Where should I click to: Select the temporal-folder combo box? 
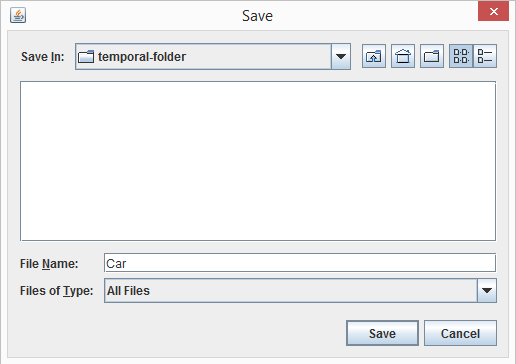213,56
